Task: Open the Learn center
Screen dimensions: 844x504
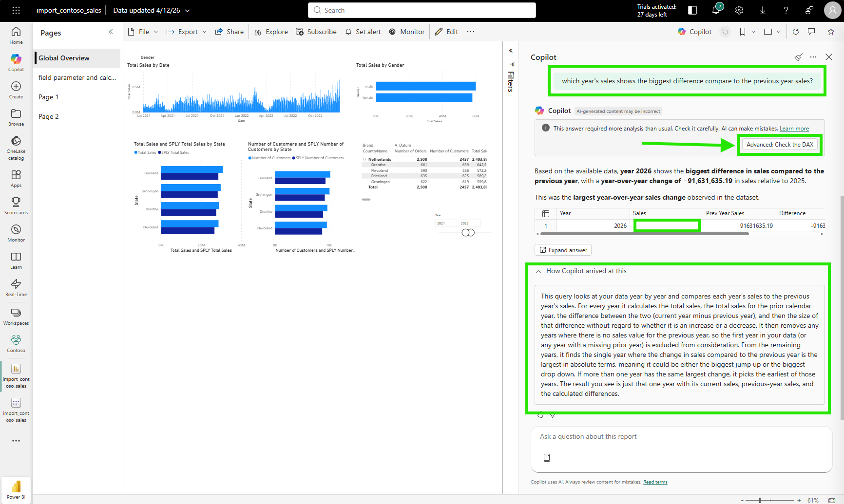Action: pos(16,261)
